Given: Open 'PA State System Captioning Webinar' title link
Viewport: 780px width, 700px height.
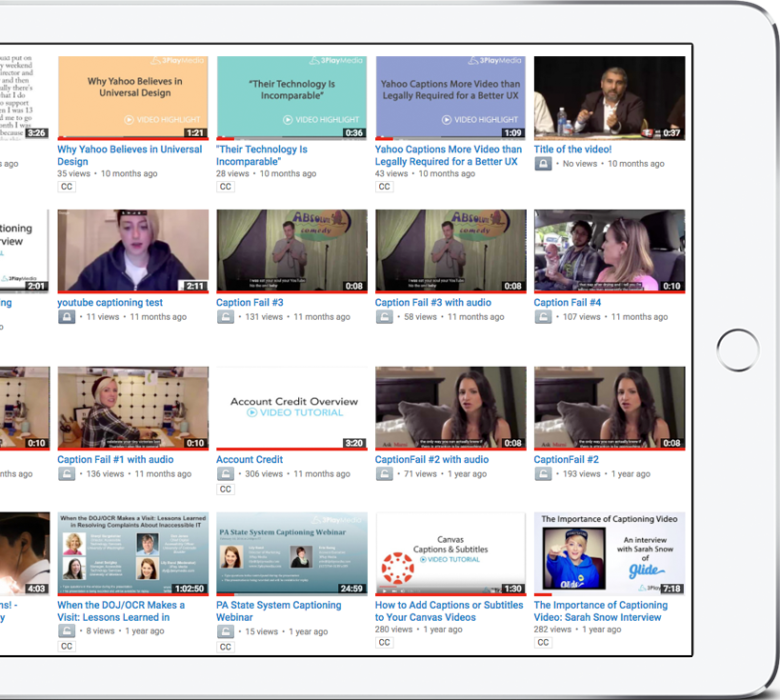Looking at the screenshot, I should (x=279, y=611).
